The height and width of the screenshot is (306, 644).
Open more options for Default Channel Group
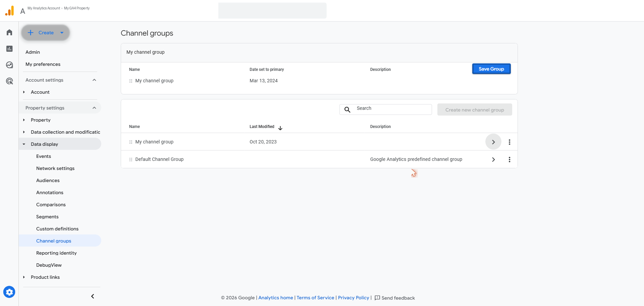pos(509,160)
